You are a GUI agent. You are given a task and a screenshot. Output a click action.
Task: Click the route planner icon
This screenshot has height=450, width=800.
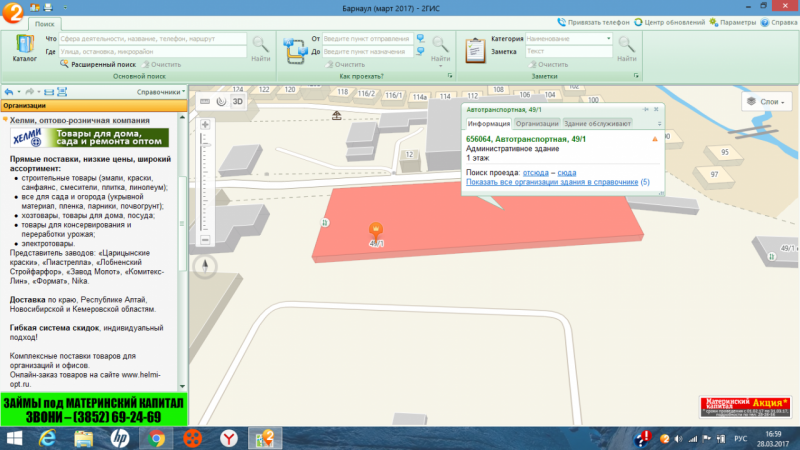[294, 47]
